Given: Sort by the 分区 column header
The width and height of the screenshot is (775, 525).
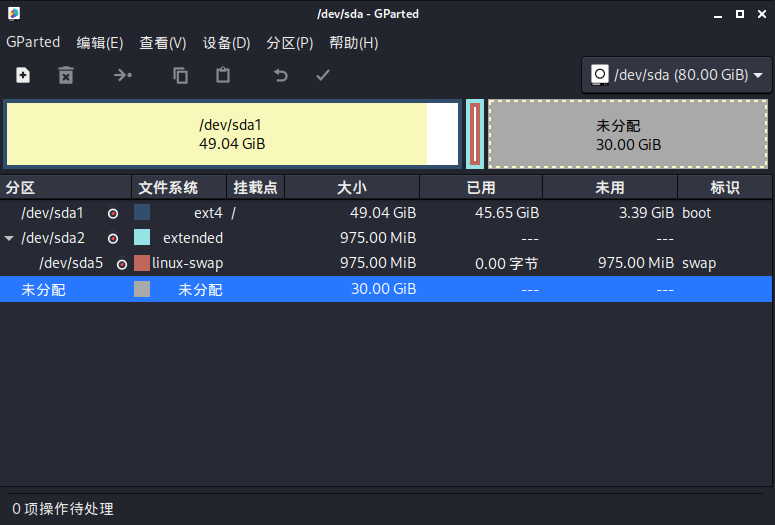Looking at the screenshot, I should [x=66, y=187].
